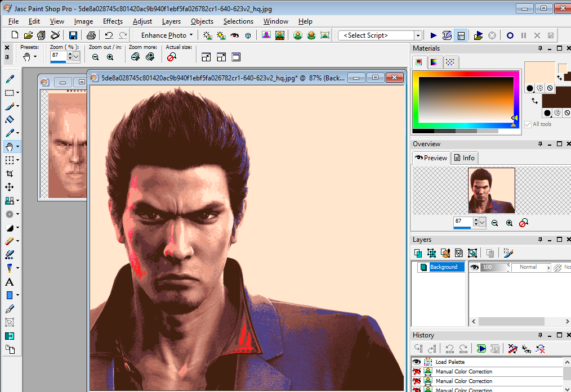Click zoom in magnifier in tool options

[110, 57]
